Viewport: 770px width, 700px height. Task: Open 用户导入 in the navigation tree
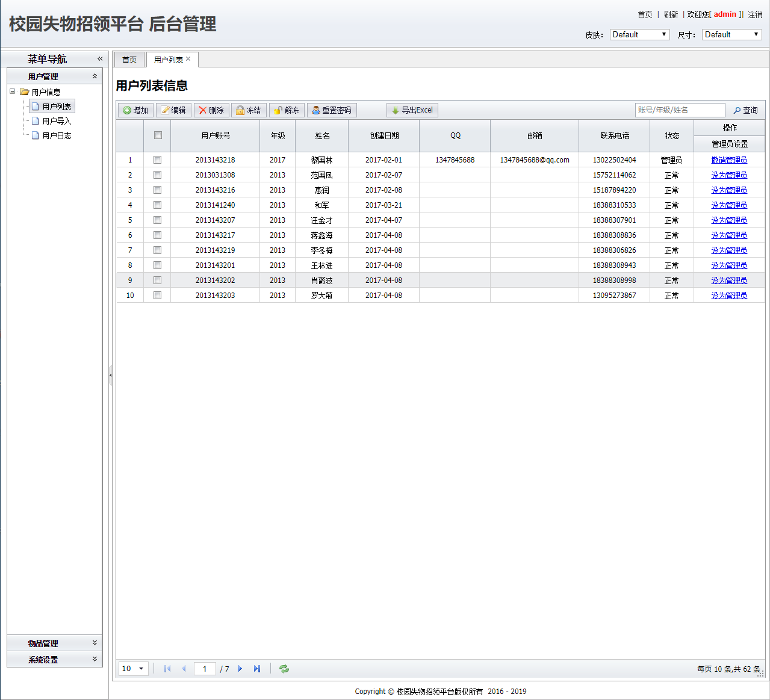pos(57,121)
